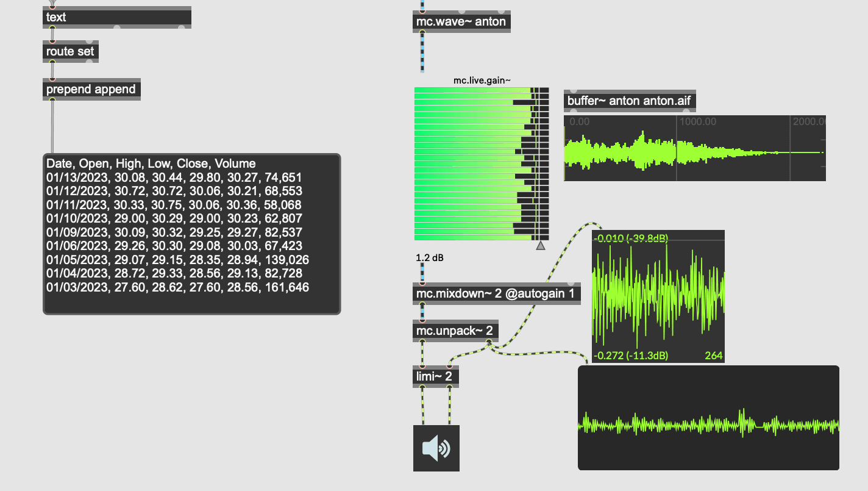Click the wide scope below limi~

pyautogui.click(x=708, y=418)
